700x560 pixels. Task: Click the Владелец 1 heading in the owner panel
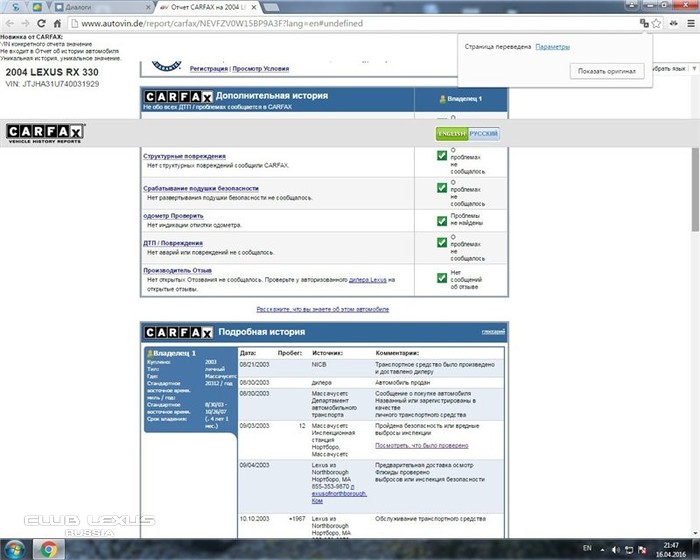point(175,353)
